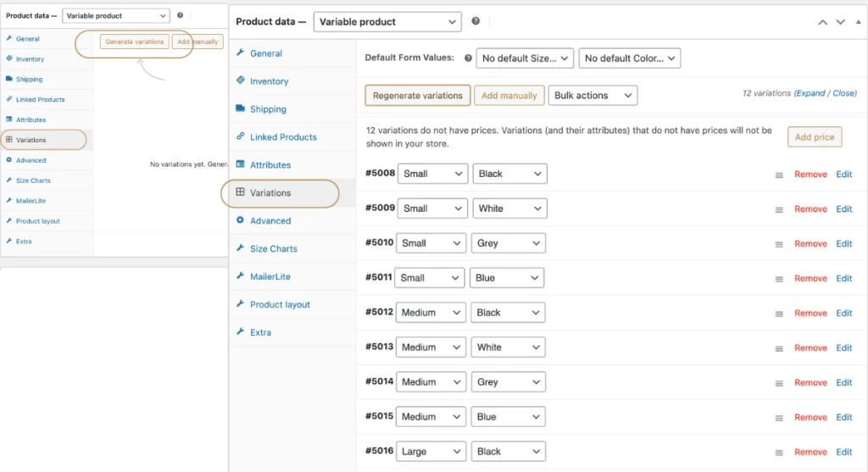This screenshot has width=868, height=472.
Task: Open MailerLite tab in the large panel
Action: coord(270,276)
